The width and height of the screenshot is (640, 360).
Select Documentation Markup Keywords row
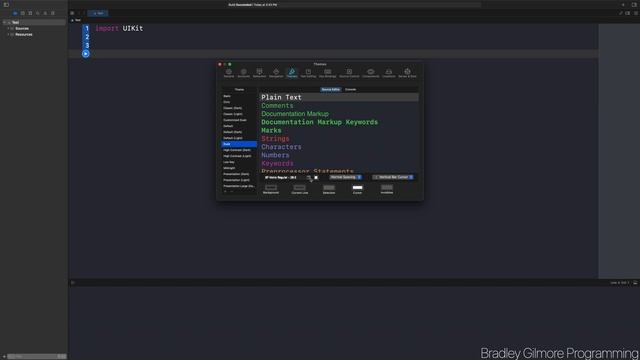coord(339,122)
